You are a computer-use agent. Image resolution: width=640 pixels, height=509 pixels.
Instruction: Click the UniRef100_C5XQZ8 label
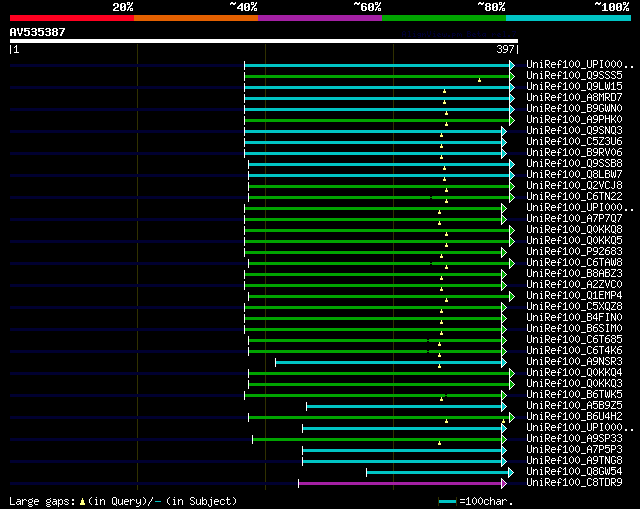click(x=574, y=307)
